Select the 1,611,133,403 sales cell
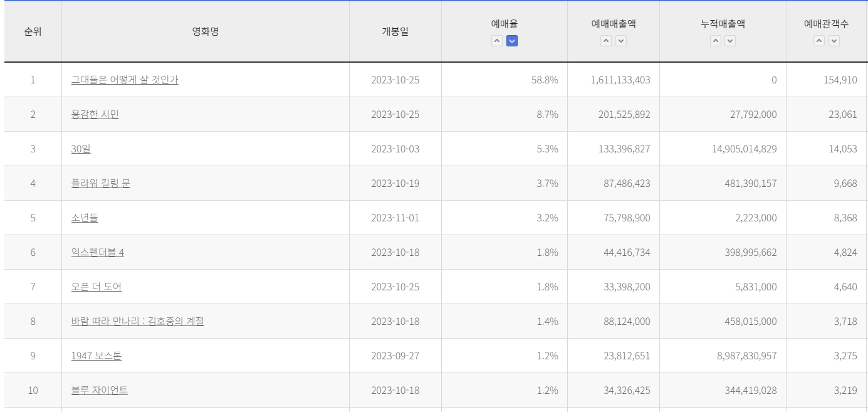868x412 pixels. [614, 80]
